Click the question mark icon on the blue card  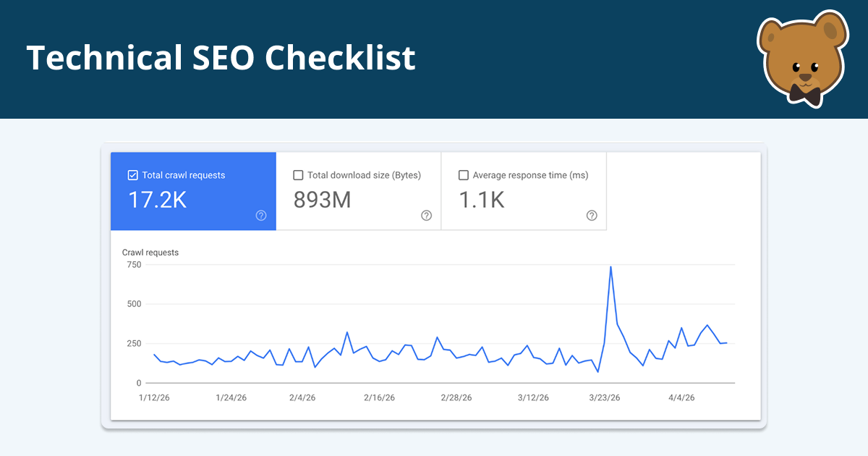pyautogui.click(x=260, y=215)
